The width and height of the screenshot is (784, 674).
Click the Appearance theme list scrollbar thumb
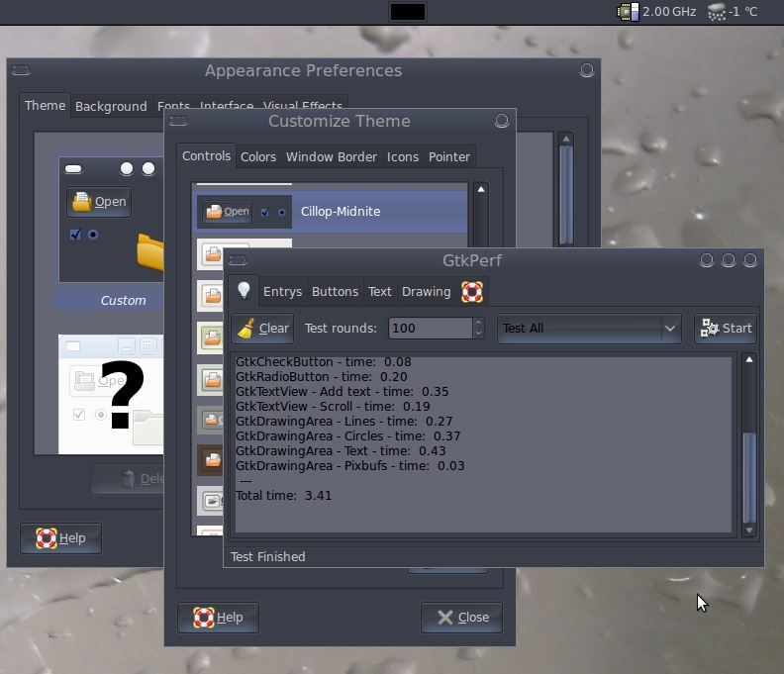(x=566, y=195)
